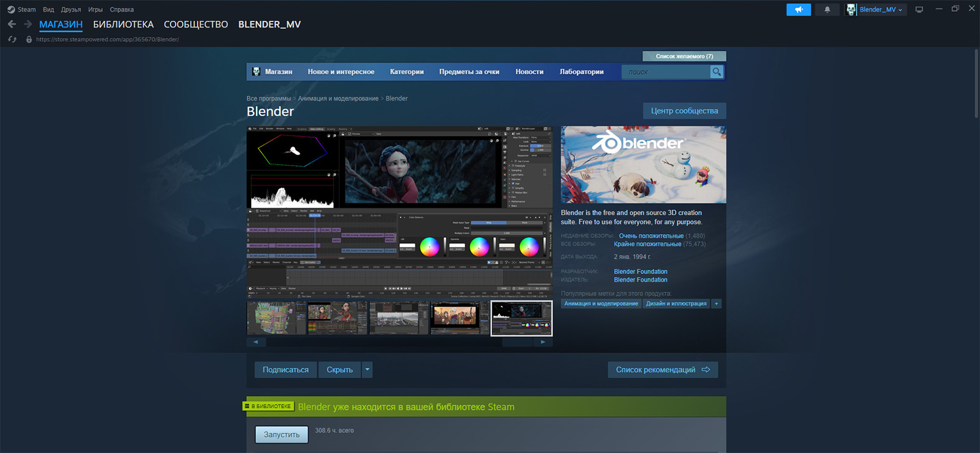The height and width of the screenshot is (453, 980).
Task: Open Предметы за очки page
Action: pyautogui.click(x=469, y=72)
